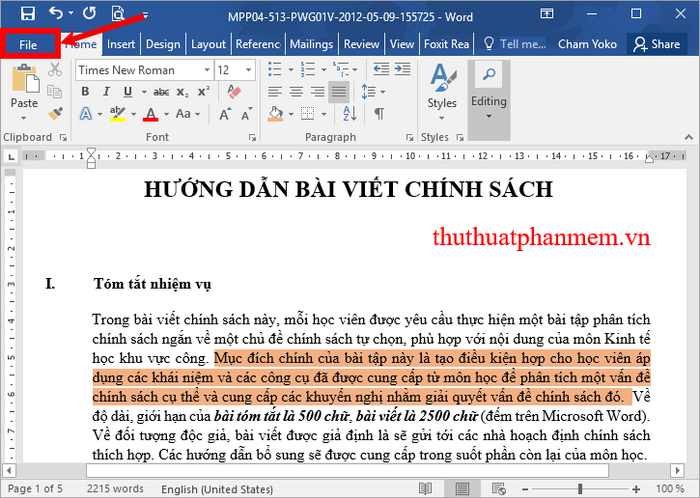Click the Paste clipboard icon

tap(24, 80)
